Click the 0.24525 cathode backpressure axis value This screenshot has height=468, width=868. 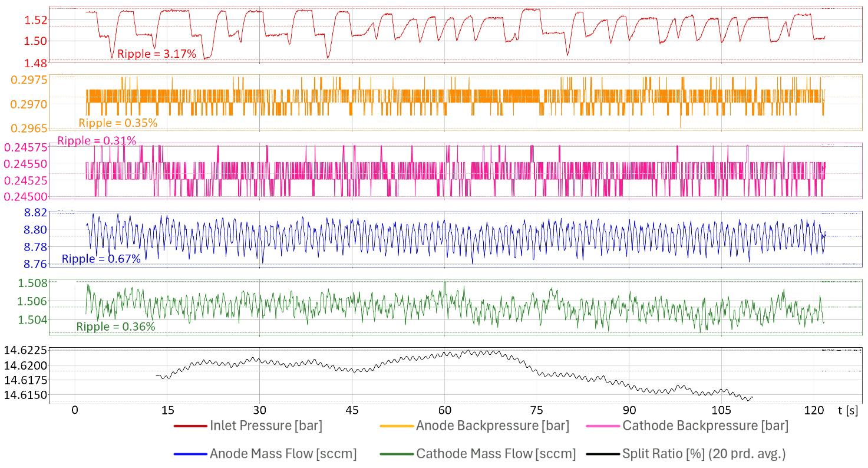pos(25,180)
